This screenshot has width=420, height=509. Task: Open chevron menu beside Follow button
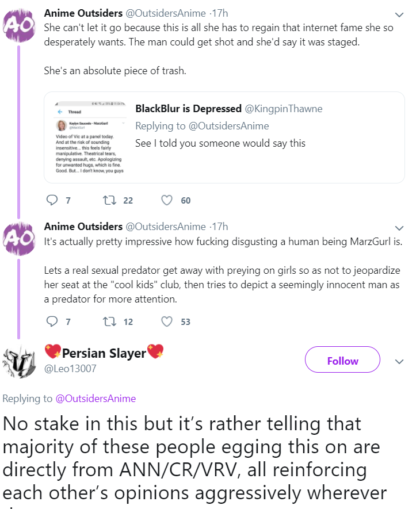(399, 361)
